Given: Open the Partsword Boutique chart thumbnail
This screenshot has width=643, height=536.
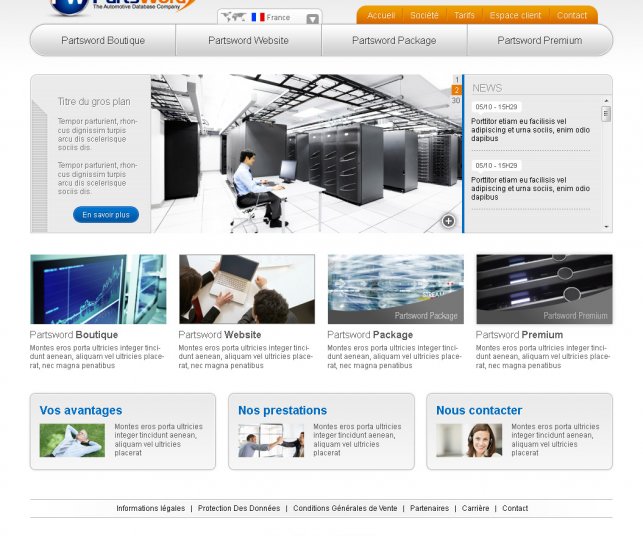Looking at the screenshot, I should (98, 289).
